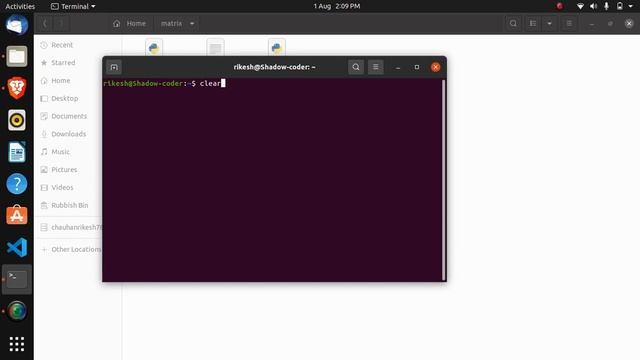Click the terminal prompt command line
This screenshot has height=360, width=640.
[x=164, y=83]
